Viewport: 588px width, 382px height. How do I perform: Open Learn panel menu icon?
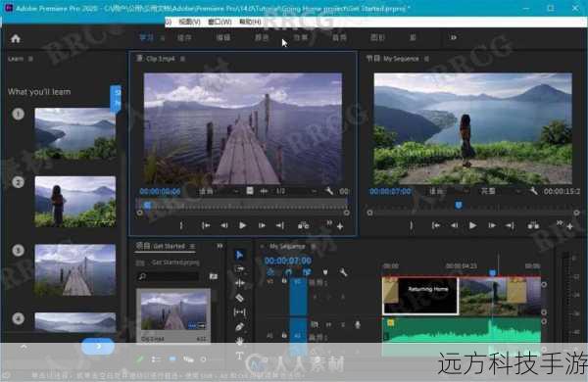coord(30,59)
